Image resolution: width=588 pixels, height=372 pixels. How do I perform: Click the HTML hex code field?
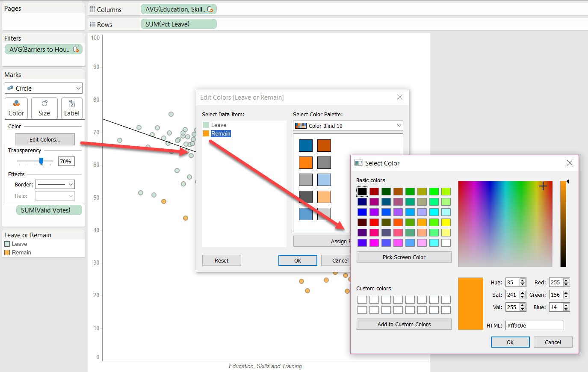point(535,325)
